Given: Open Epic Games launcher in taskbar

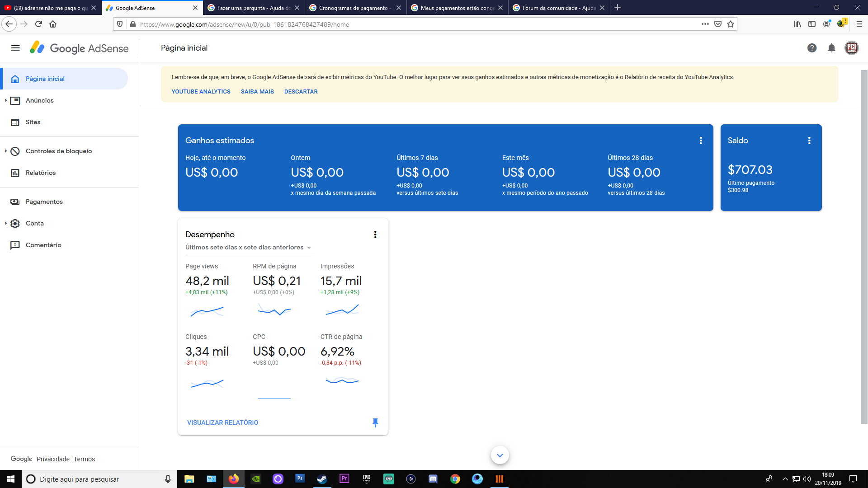Looking at the screenshot, I should click(x=367, y=479).
